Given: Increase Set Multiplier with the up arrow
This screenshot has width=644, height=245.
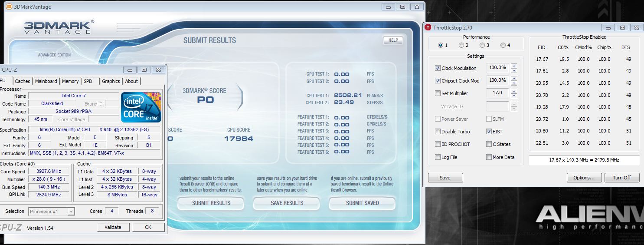Looking at the screenshot, I should pyautogui.click(x=514, y=91).
